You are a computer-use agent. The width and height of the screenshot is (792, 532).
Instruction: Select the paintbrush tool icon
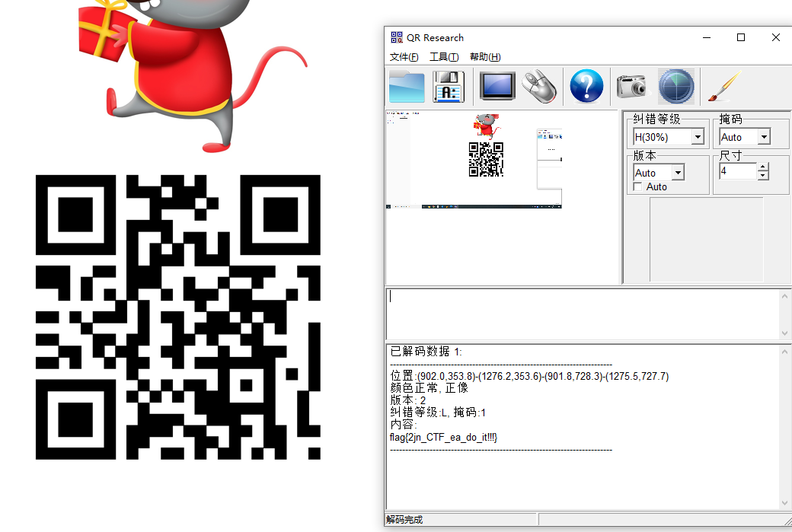[723, 86]
